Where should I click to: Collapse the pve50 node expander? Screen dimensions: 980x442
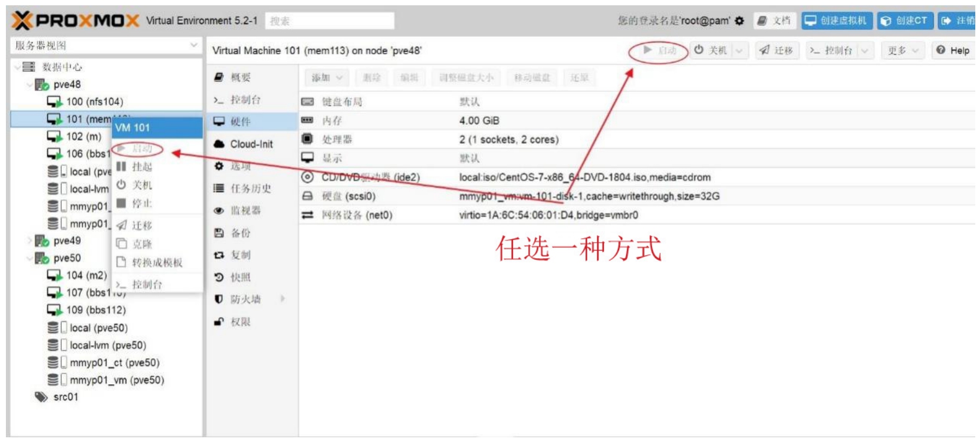29,258
